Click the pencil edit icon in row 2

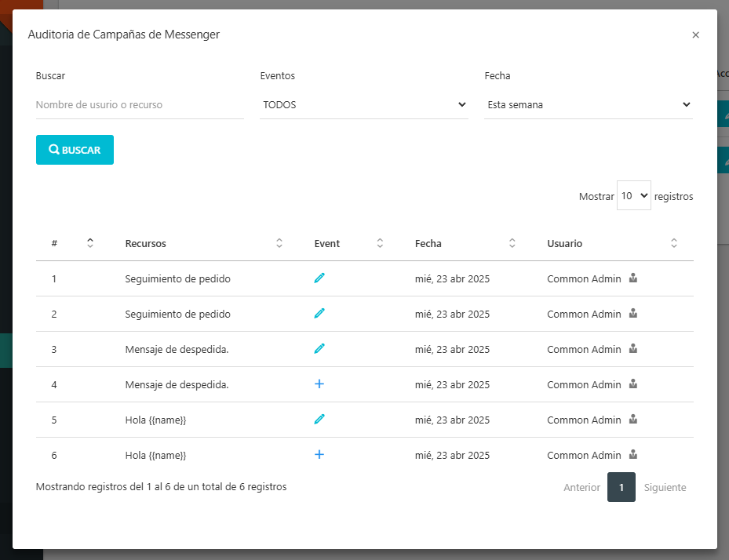pyautogui.click(x=319, y=313)
